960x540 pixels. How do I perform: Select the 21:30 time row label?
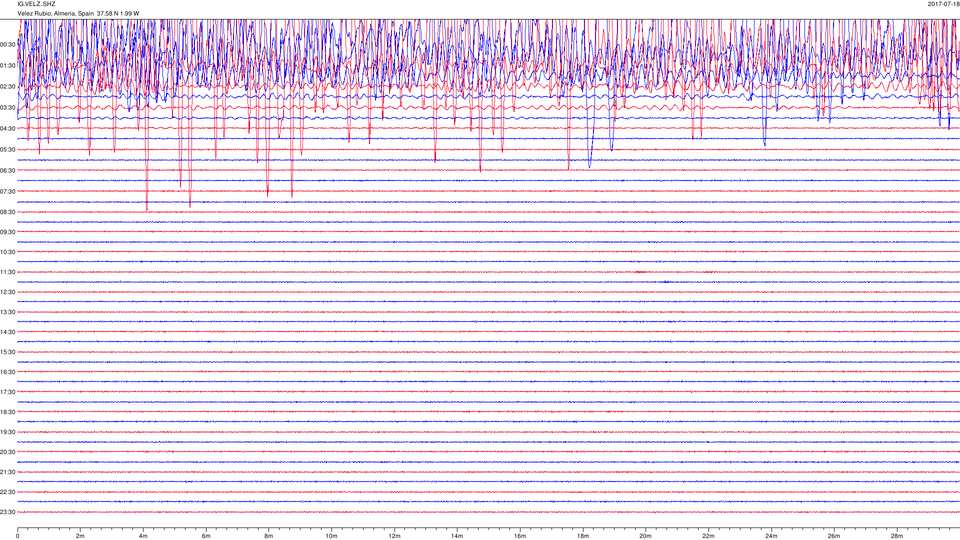coord(7,472)
